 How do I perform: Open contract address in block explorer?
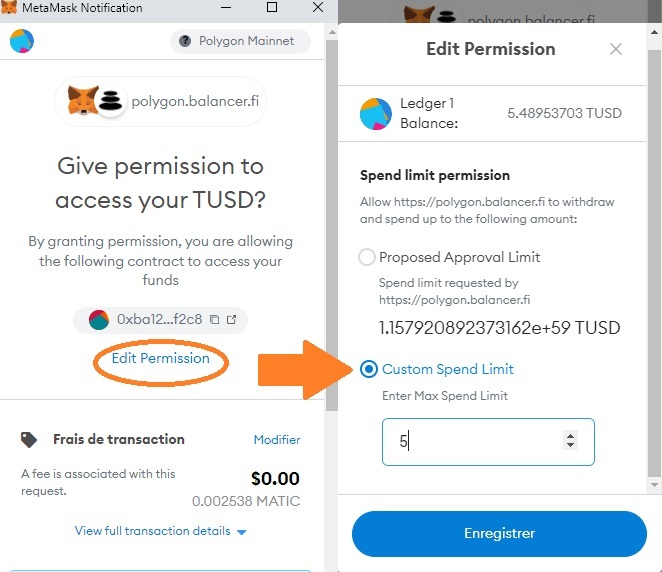tap(232, 320)
